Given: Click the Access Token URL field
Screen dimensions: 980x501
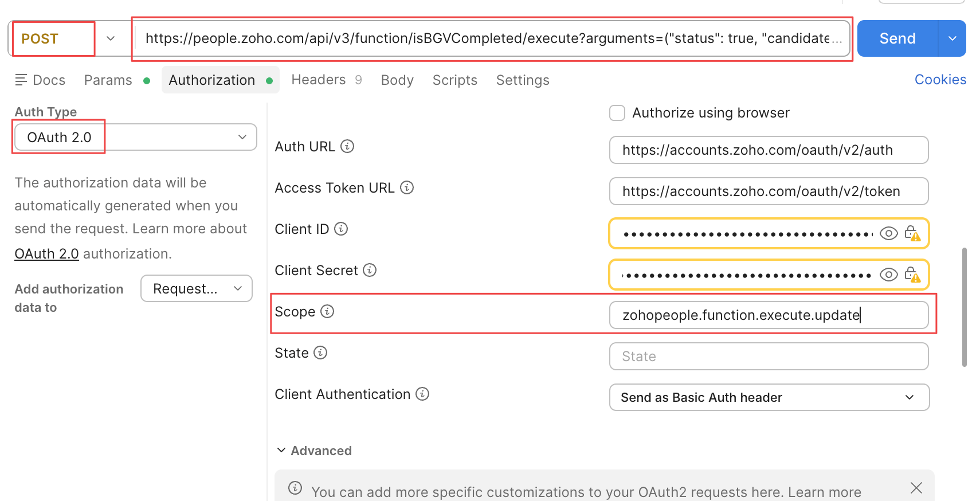Looking at the screenshot, I should tap(769, 191).
